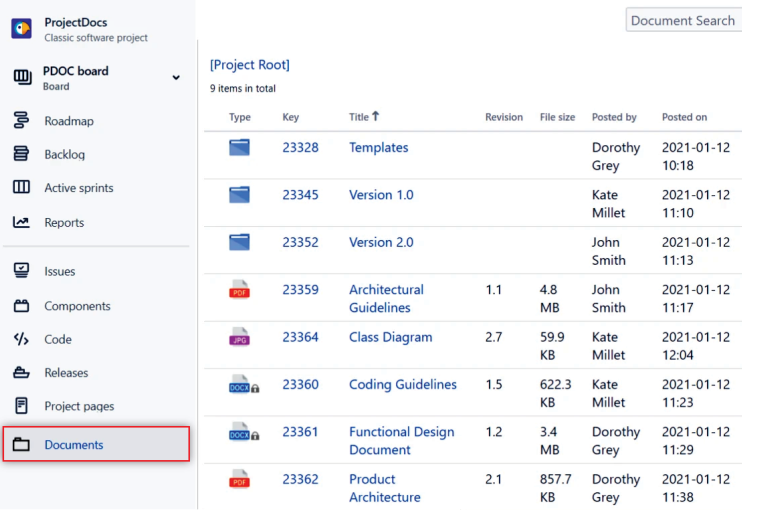The height and width of the screenshot is (517, 774).
Task: Open Roadmap from the sidebar
Action: click(x=69, y=121)
